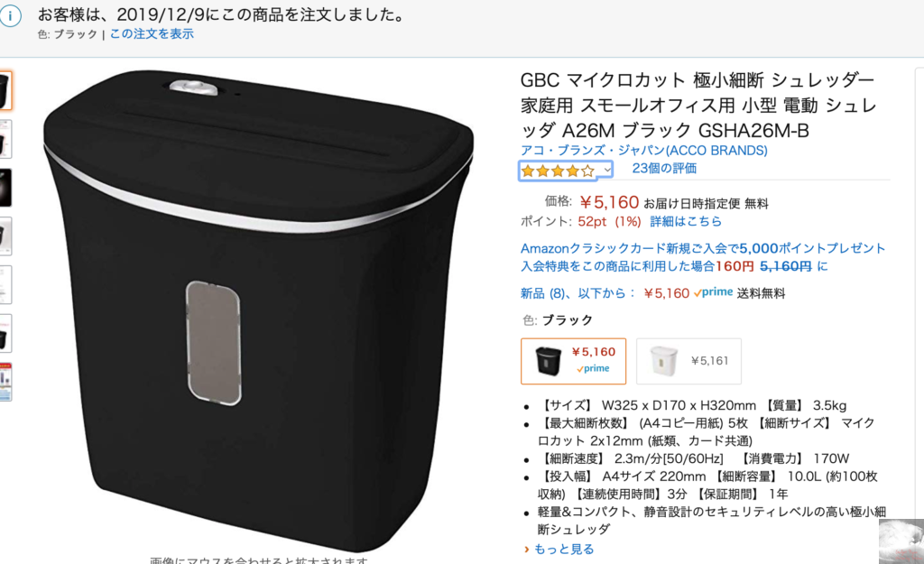Click the info icon beside order notice
The width and height of the screenshot is (924, 564).
point(9,16)
